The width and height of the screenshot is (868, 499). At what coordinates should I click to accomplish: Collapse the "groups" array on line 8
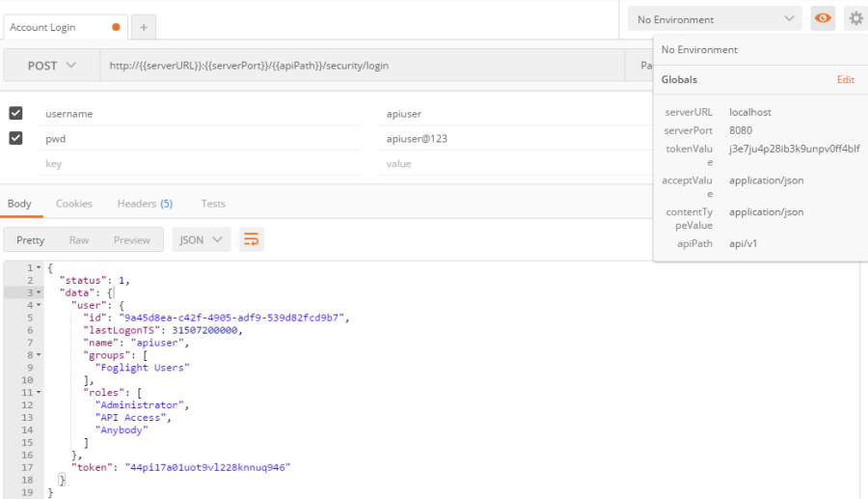(x=39, y=355)
